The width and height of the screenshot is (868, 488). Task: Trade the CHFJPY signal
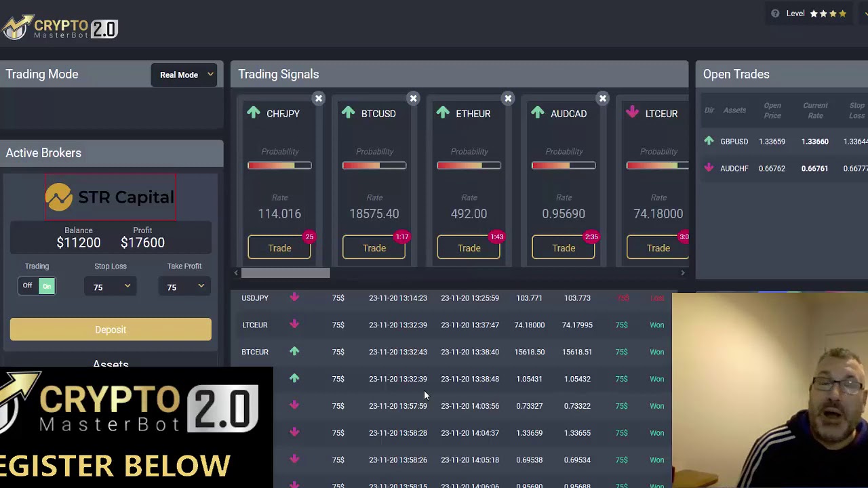pyautogui.click(x=279, y=248)
